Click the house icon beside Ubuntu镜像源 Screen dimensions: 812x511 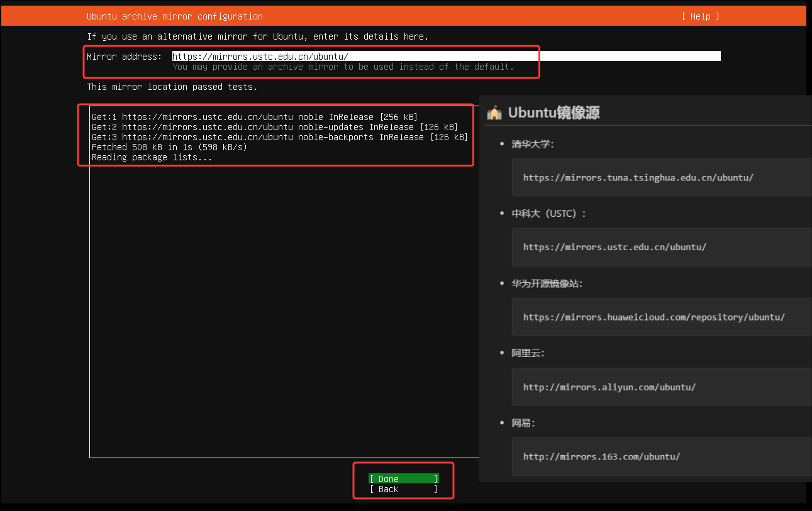(494, 113)
